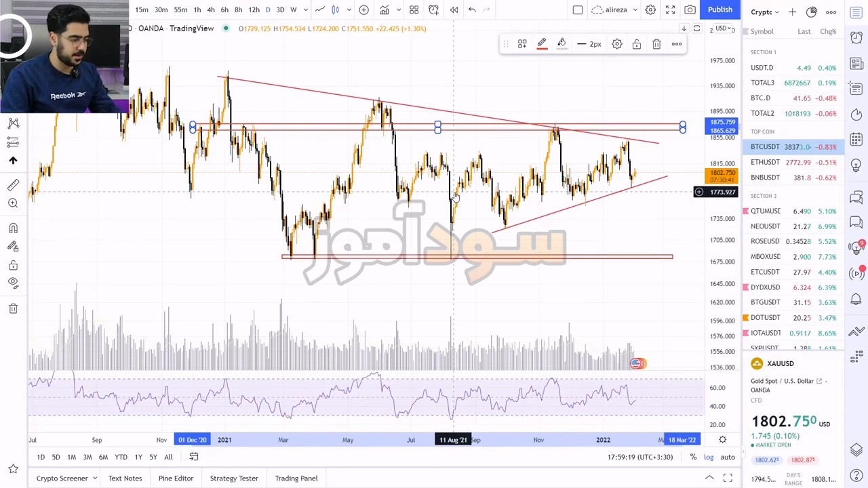Set chart range to 1D

point(41,457)
